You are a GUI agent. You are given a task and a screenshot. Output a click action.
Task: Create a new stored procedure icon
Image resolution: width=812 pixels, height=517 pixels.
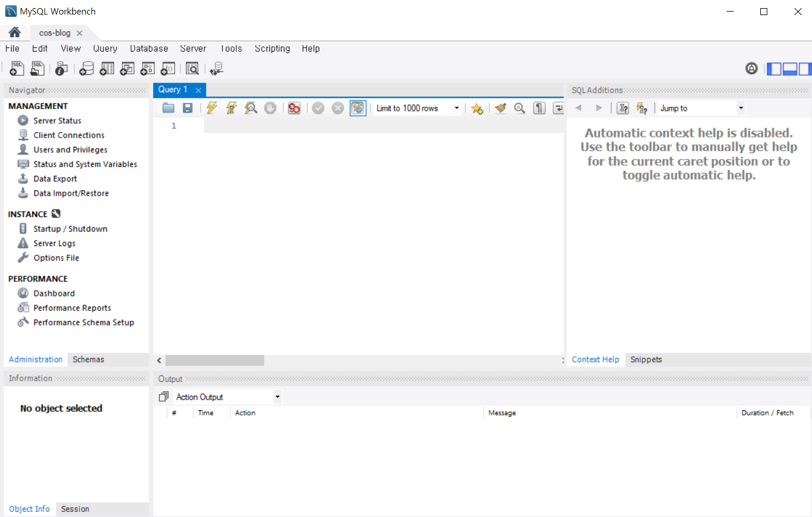pyautogui.click(x=147, y=68)
